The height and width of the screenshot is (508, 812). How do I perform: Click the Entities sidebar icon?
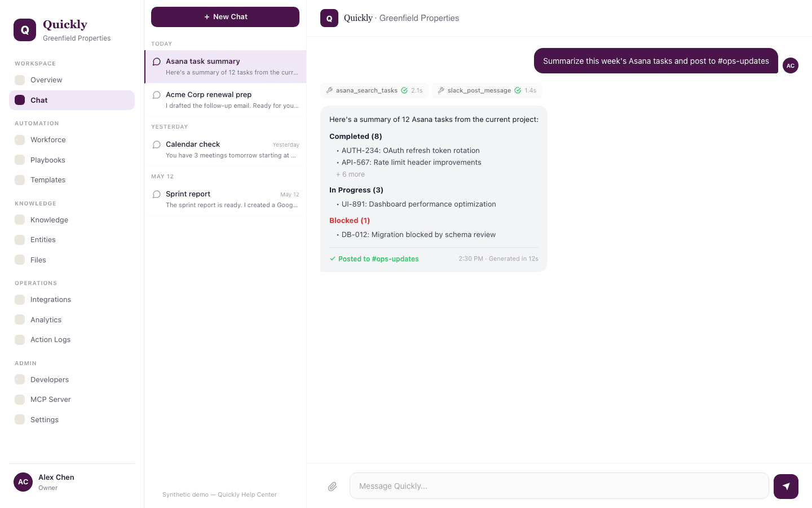point(20,240)
